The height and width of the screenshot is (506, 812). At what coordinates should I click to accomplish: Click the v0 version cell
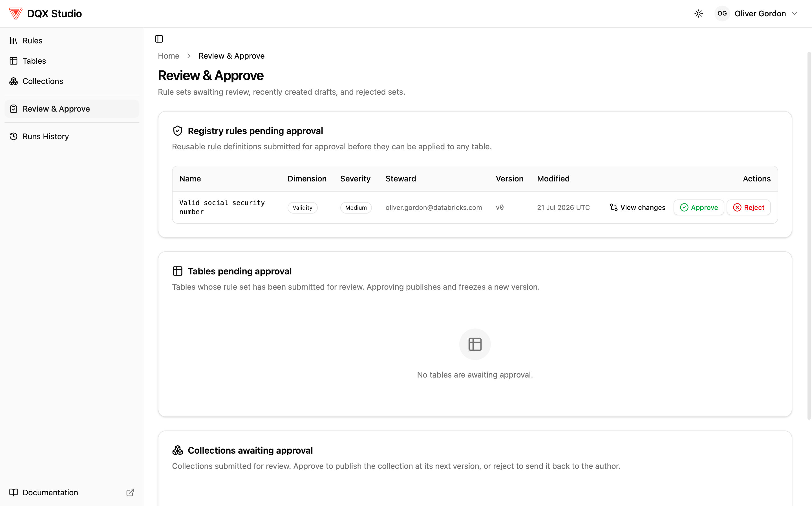pos(500,207)
